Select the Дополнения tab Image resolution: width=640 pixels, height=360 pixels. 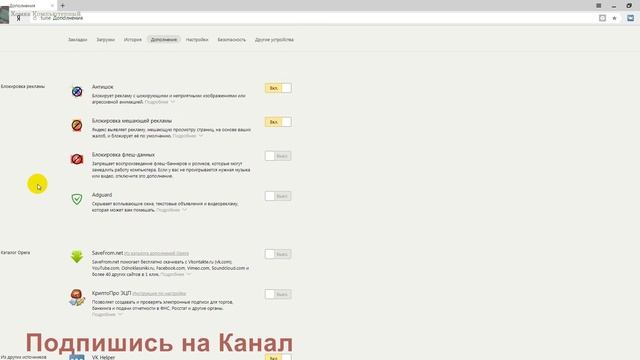(x=164, y=40)
